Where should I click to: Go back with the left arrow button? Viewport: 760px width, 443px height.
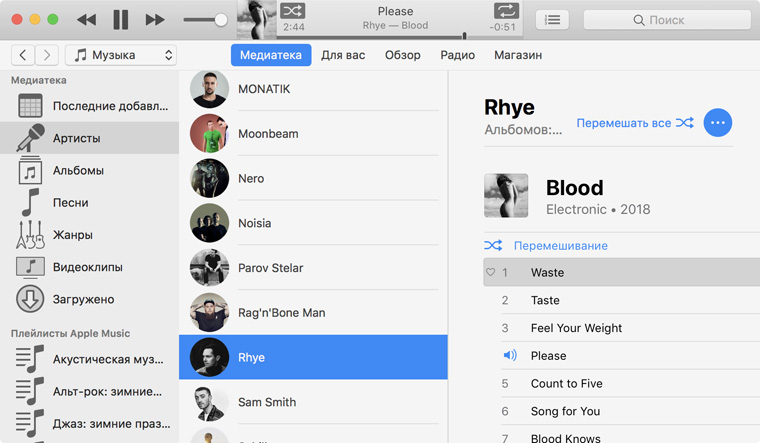click(23, 55)
